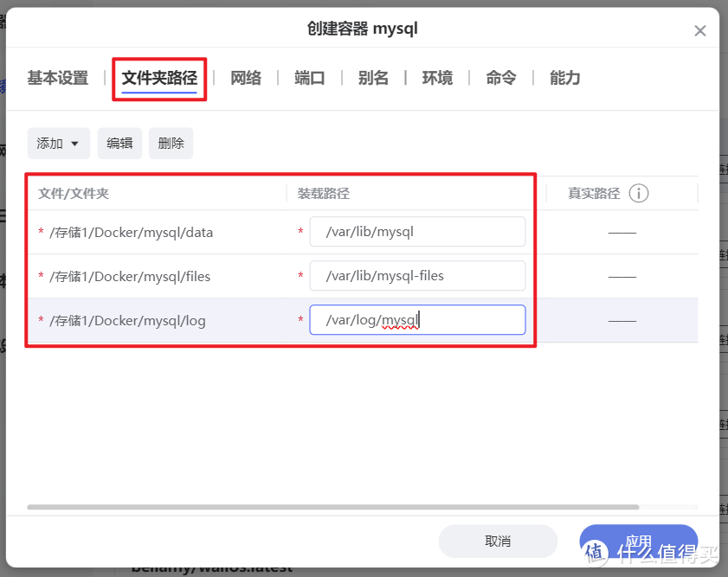Select the 文件夹路径 tab
The image size is (728, 577).
pos(159,78)
